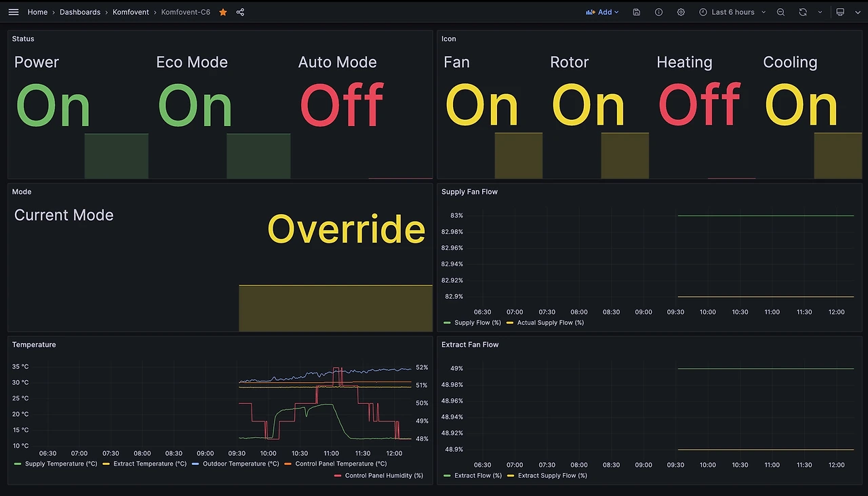
Task: Open the hamburger navigation menu
Action: (14, 12)
